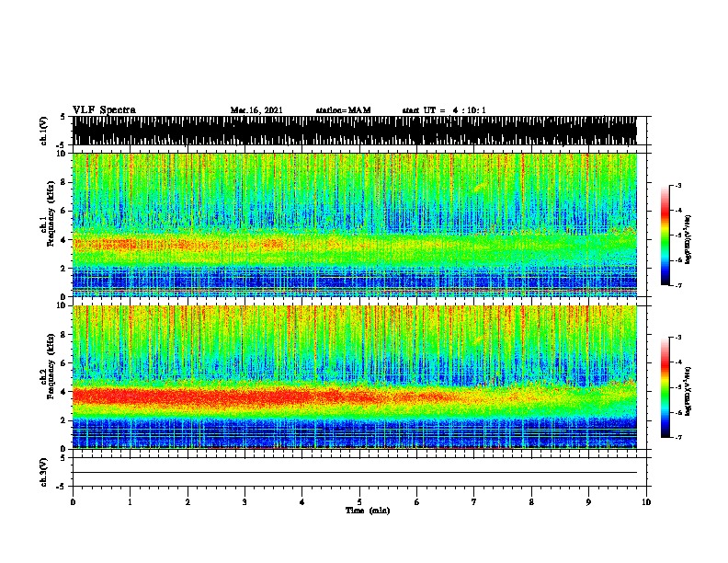
Task: Click the '-3' label on ch.1 colorbar
Action: (x=677, y=185)
